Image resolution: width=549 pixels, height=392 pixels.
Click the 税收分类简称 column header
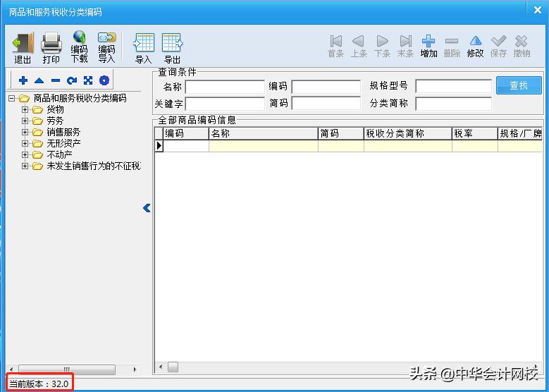tap(408, 133)
